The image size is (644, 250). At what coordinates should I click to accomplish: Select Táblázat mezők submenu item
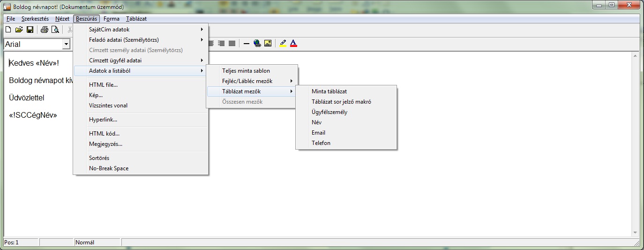tap(252, 91)
